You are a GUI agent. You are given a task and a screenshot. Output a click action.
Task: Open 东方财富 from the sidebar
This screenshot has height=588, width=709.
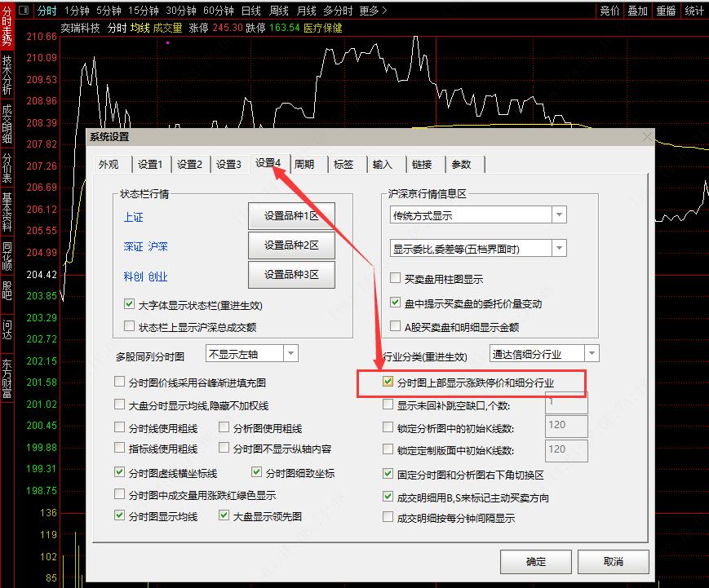7,375
